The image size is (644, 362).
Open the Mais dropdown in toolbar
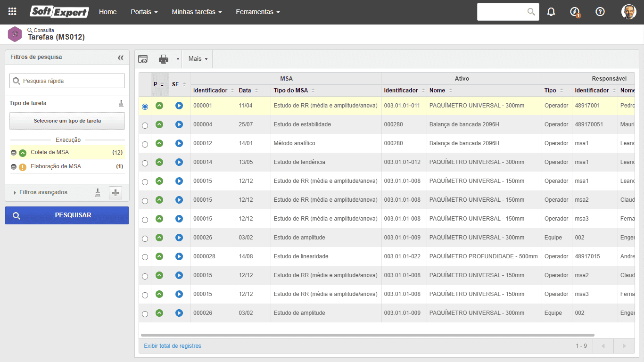(198, 59)
